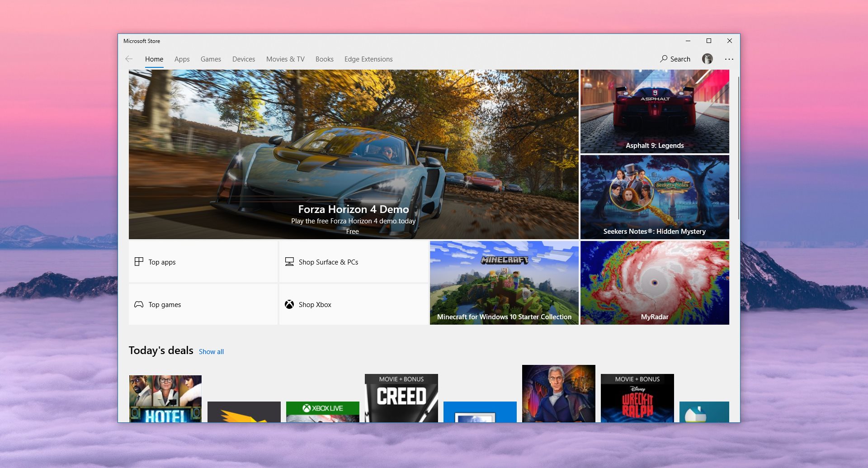
Task: Open the Shop Surface & PCs tile
Action: click(x=354, y=262)
